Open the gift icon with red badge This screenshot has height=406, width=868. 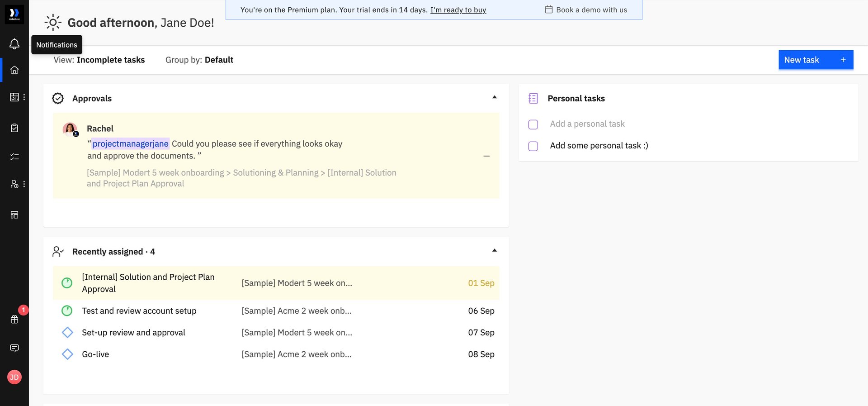(14, 319)
